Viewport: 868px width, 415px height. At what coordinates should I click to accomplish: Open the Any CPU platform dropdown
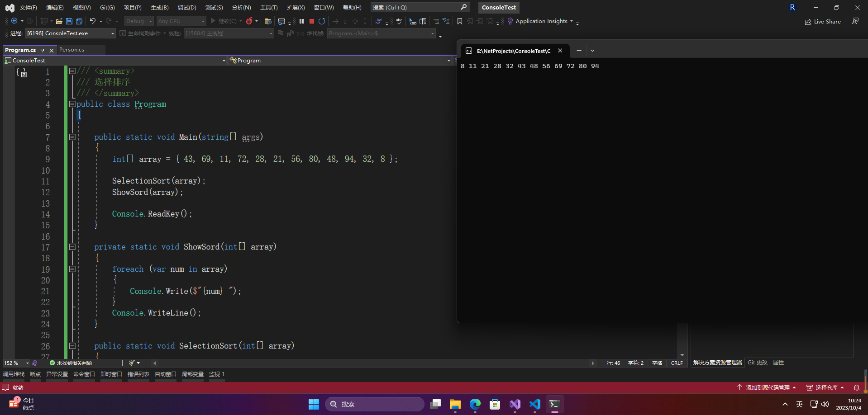pos(181,21)
